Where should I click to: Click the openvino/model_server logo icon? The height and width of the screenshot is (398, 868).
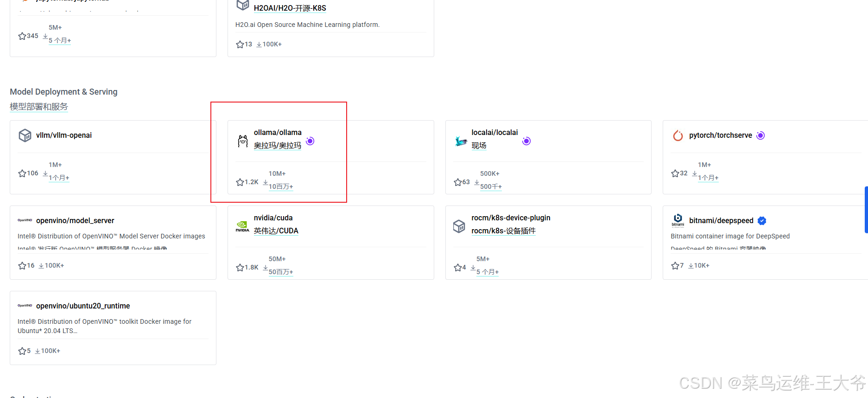click(x=25, y=220)
